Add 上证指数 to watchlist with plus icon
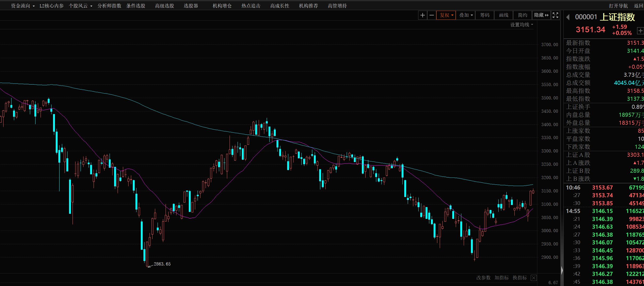This screenshot has height=286, width=644. (640, 31)
